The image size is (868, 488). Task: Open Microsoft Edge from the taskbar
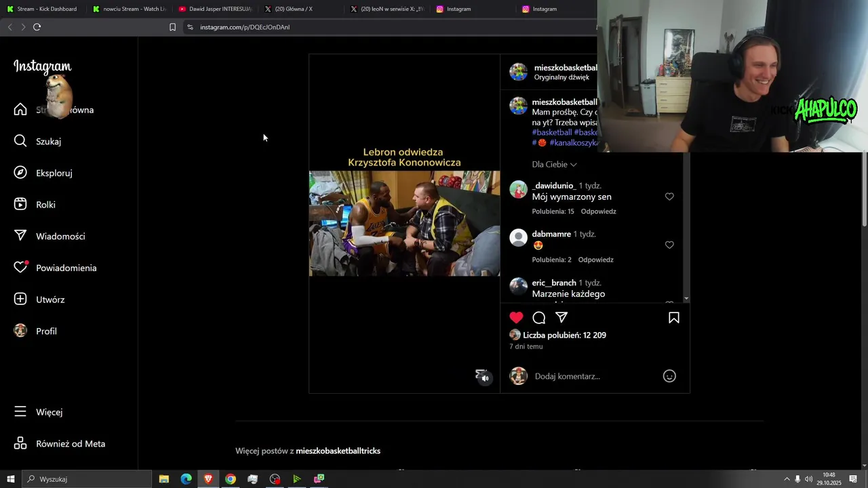coord(186,479)
